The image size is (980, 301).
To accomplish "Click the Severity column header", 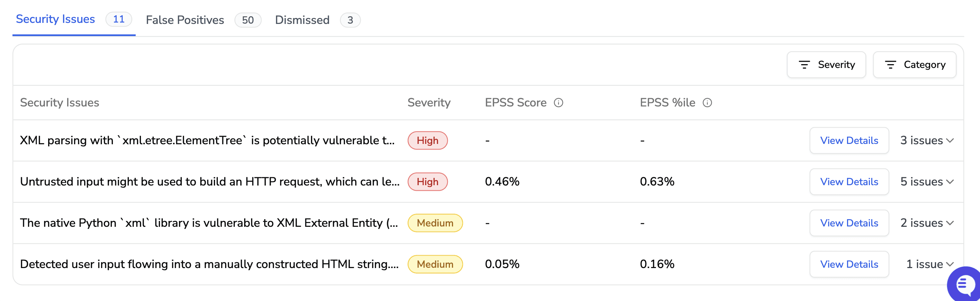I will pyautogui.click(x=429, y=103).
